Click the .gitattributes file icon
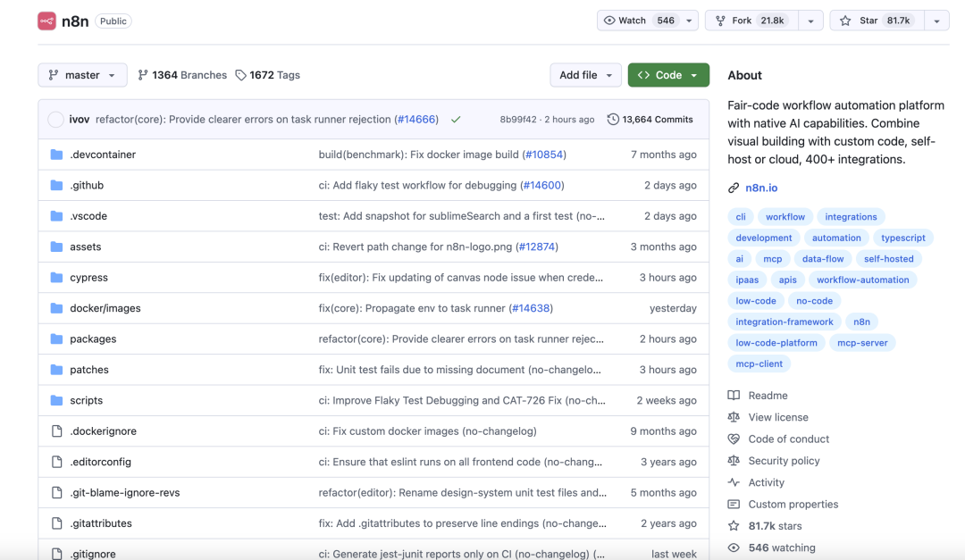965x560 pixels. (x=56, y=523)
